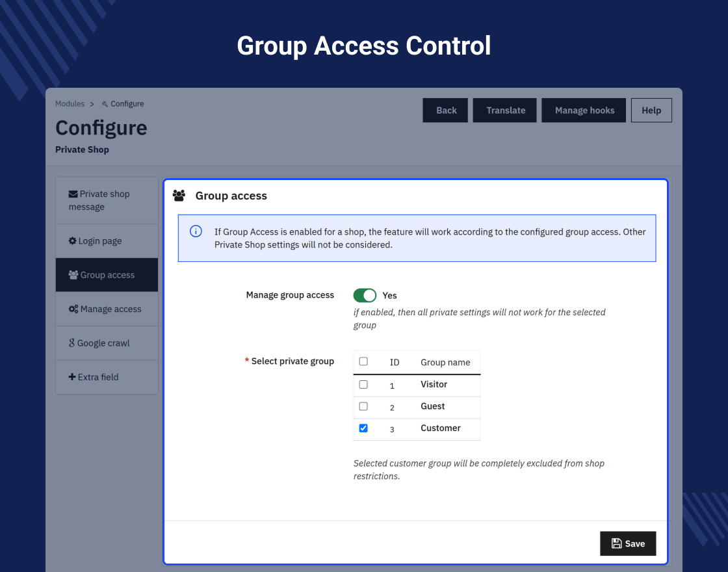Click the Group name column header

[445, 363]
